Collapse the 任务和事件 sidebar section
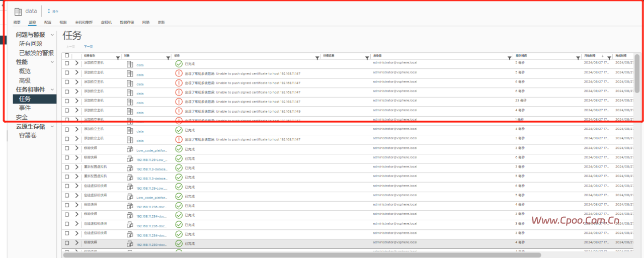This screenshot has height=258, width=644. coord(52,90)
